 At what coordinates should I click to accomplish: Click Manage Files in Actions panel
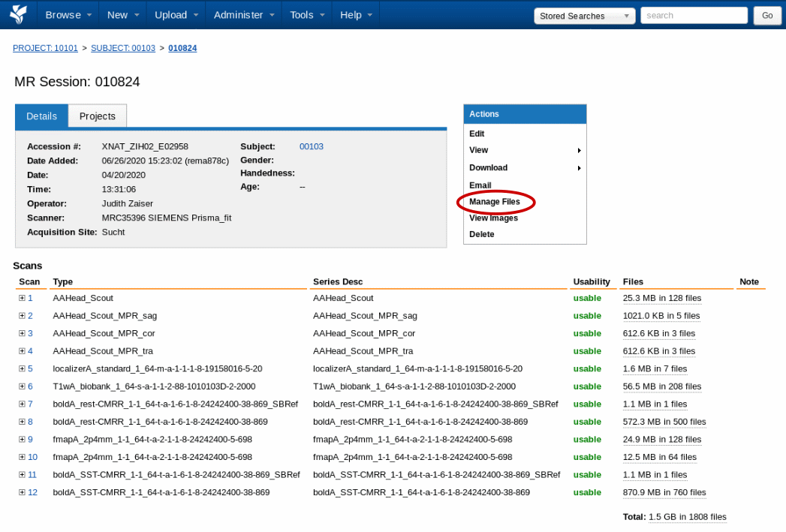click(494, 202)
